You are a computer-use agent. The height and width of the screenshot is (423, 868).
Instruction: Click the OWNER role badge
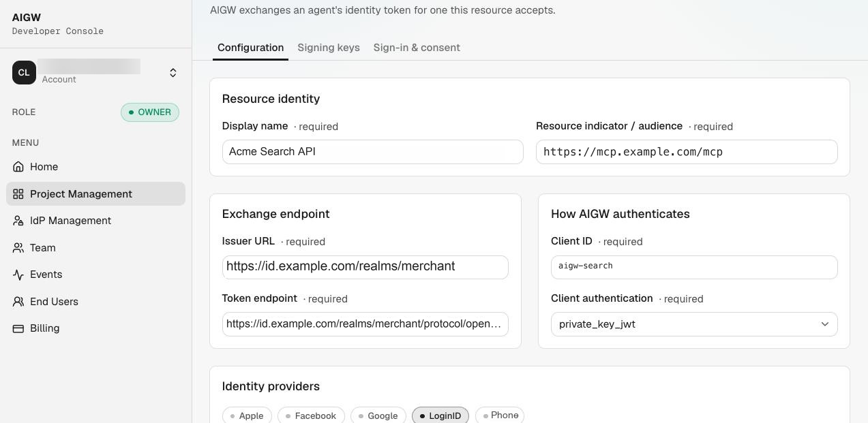[150, 112]
